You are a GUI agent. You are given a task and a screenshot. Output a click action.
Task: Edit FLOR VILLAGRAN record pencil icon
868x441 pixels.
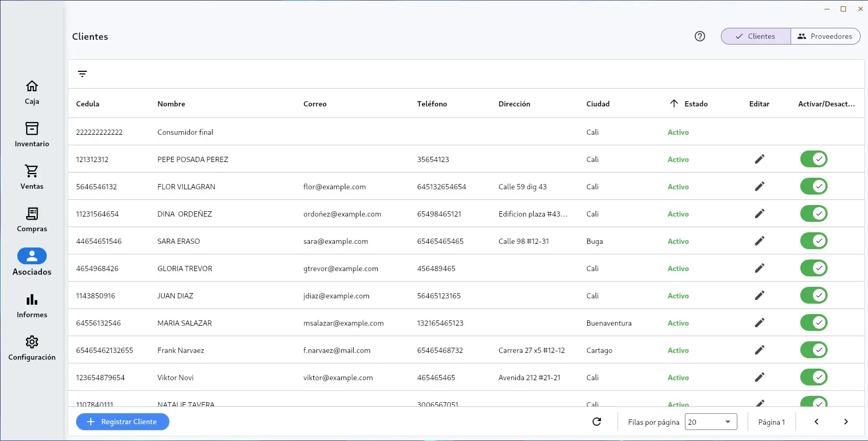coord(759,186)
